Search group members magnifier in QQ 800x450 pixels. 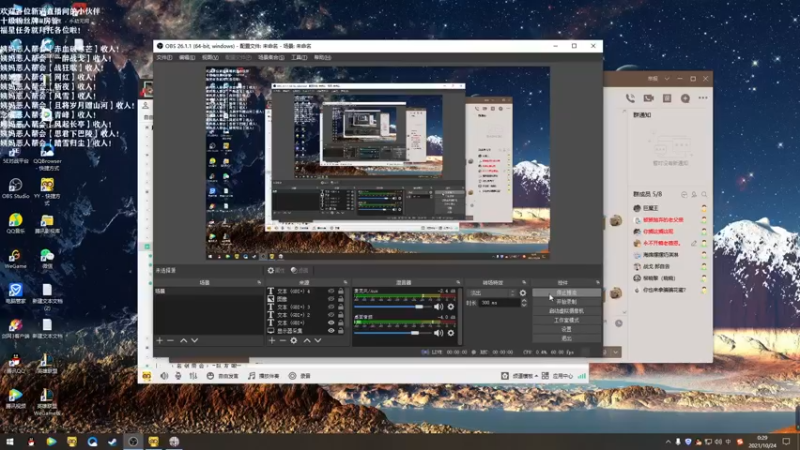tap(704, 194)
